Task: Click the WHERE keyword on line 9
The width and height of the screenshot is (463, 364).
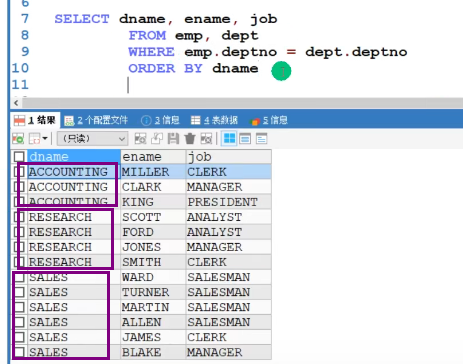Action: click(x=151, y=52)
